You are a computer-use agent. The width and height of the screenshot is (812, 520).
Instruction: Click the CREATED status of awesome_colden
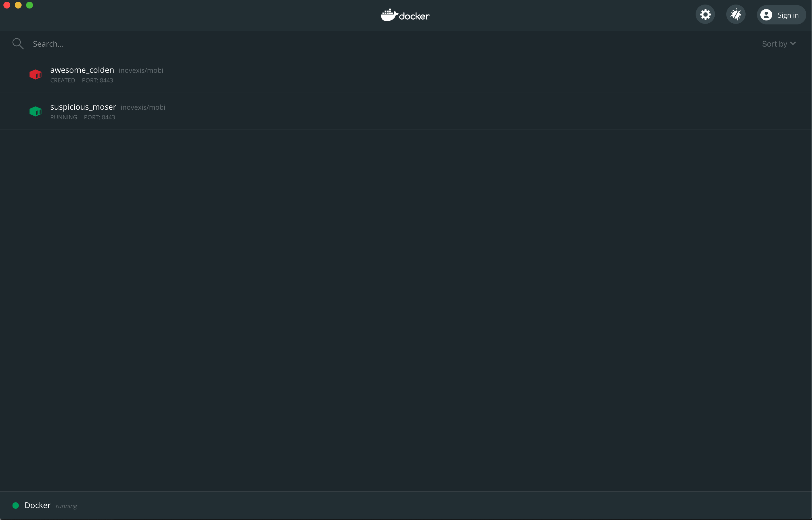click(63, 80)
